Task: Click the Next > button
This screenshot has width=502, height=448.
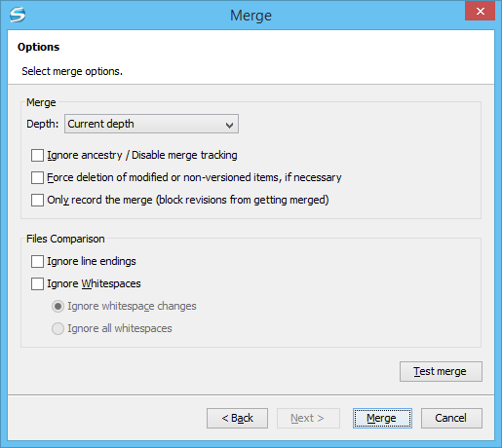Action: [308, 418]
